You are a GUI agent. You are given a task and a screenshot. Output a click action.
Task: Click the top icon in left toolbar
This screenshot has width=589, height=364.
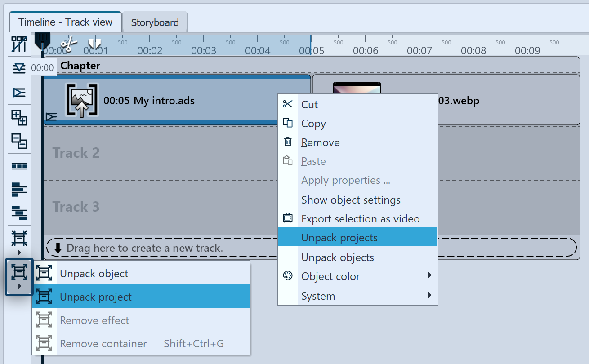point(19,44)
